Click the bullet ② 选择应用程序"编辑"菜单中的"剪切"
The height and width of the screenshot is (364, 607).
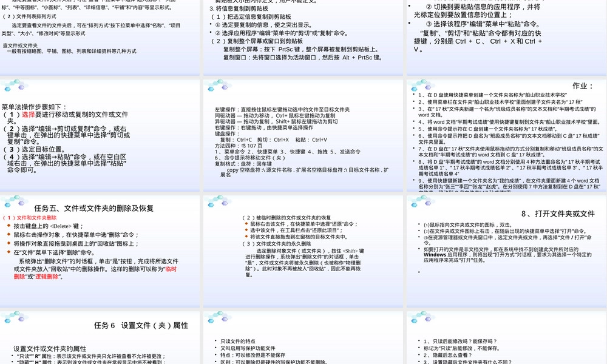point(282,33)
